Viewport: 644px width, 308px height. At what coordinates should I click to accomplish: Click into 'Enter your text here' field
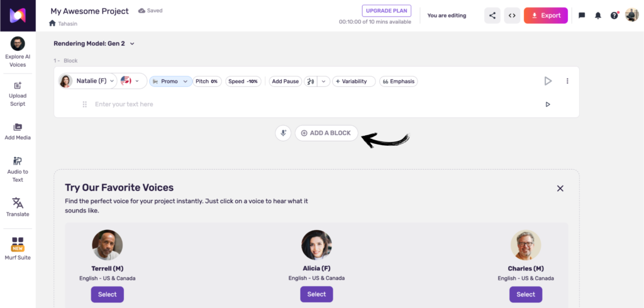(316, 104)
